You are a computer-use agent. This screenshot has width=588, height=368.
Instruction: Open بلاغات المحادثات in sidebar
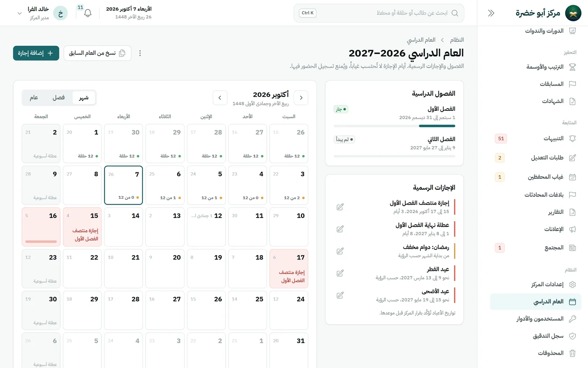(x=536, y=195)
